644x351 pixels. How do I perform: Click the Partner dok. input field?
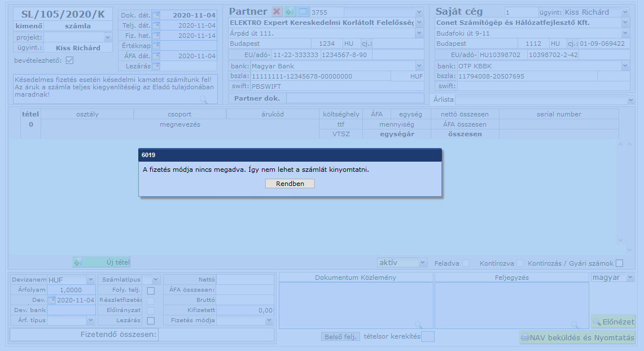point(354,98)
